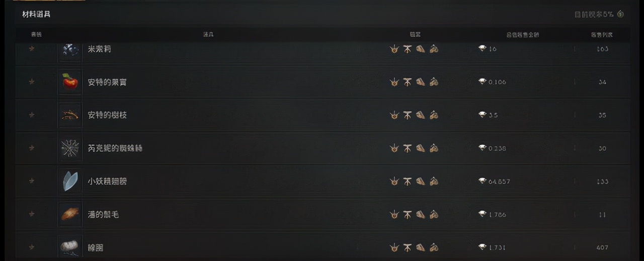Click first nation emblem in spider web row
Viewport: 644px width, 261px height.
394,148
